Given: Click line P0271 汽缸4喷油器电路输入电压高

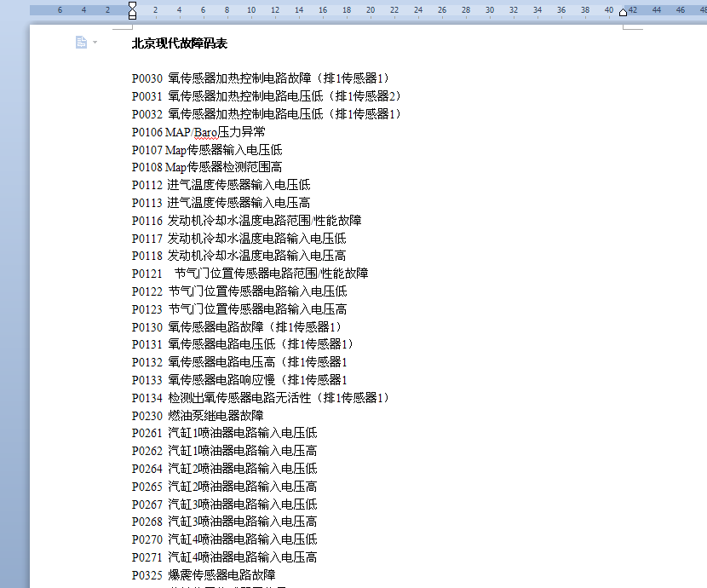Looking at the screenshot, I should point(225,557).
